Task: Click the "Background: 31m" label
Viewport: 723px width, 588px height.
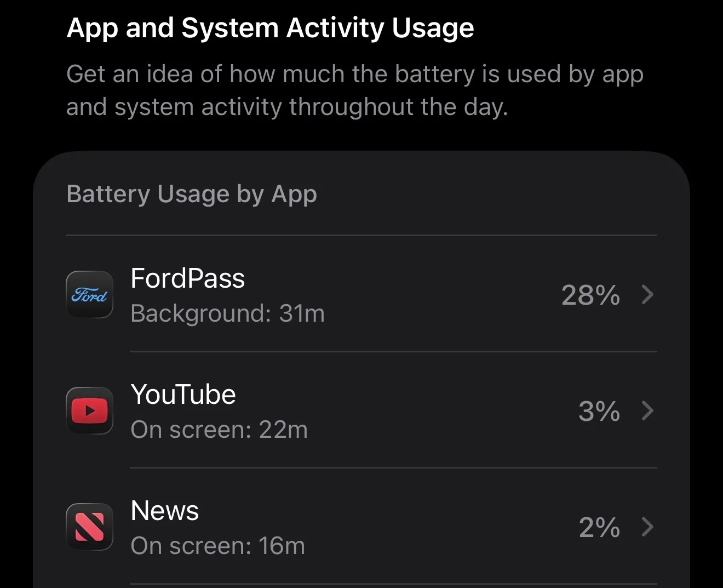Action: pyautogui.click(x=227, y=313)
